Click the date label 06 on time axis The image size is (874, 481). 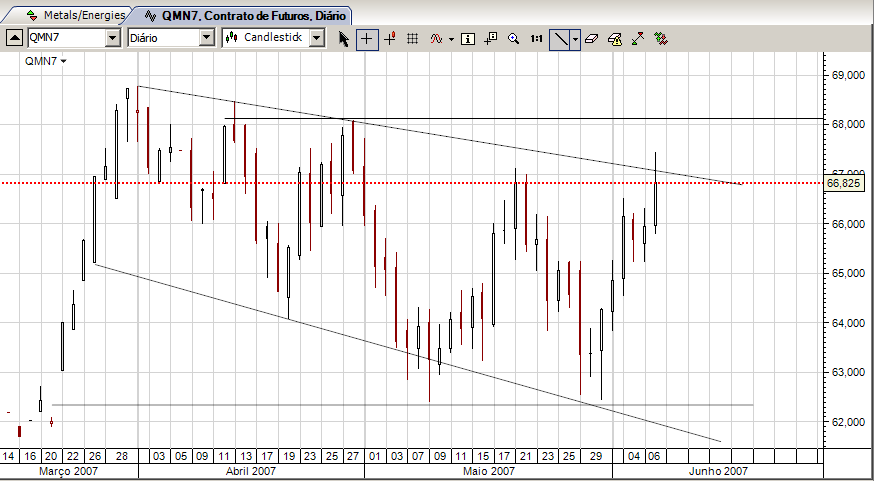pos(653,456)
